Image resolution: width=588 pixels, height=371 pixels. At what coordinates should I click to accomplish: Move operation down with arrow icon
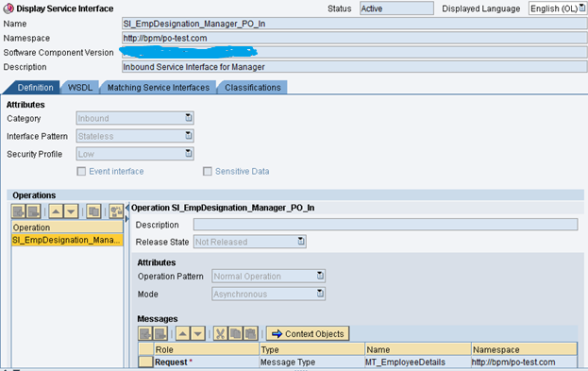coord(71,211)
